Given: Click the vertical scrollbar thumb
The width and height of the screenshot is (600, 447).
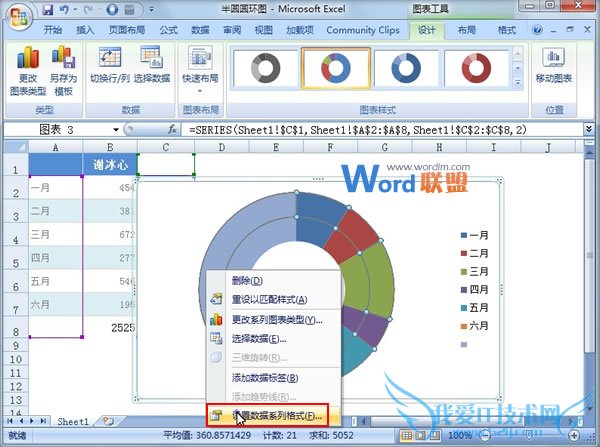Looking at the screenshot, I should click(x=589, y=256).
